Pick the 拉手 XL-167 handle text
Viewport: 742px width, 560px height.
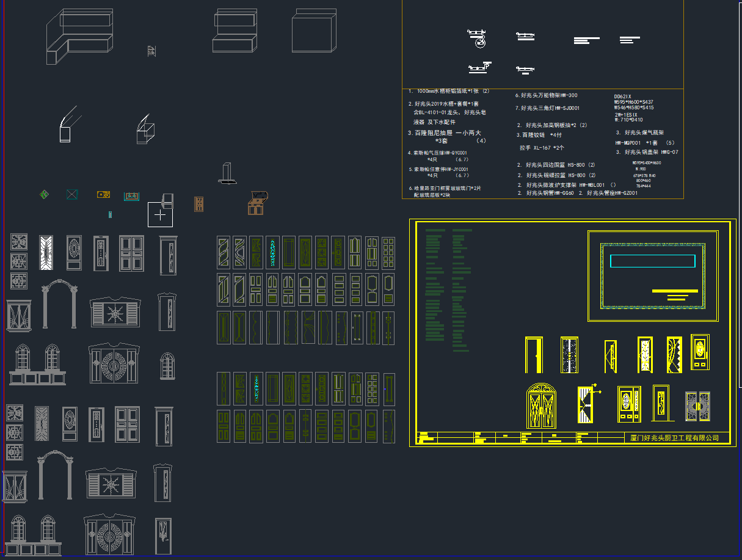point(541,148)
